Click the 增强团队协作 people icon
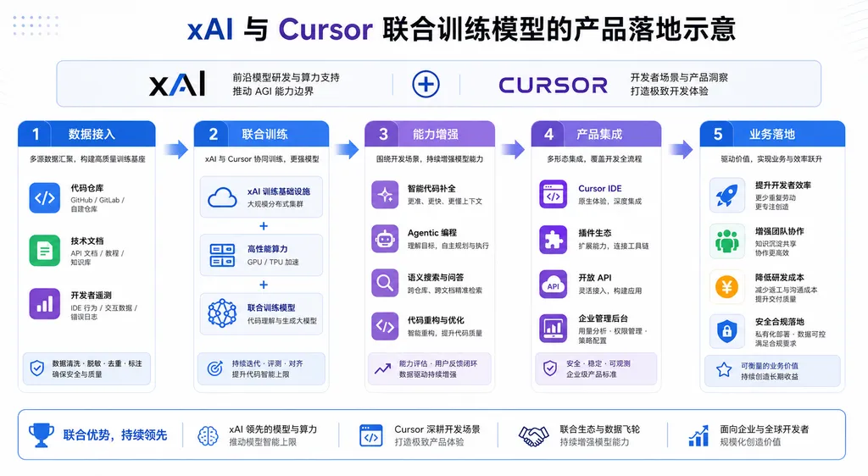This screenshot has width=868, height=476. [x=726, y=241]
